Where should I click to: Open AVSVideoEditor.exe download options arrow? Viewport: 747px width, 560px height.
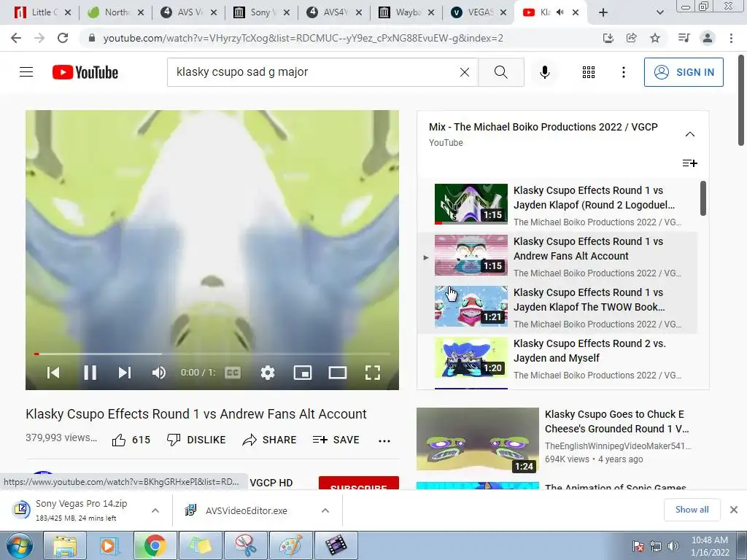pyautogui.click(x=325, y=510)
